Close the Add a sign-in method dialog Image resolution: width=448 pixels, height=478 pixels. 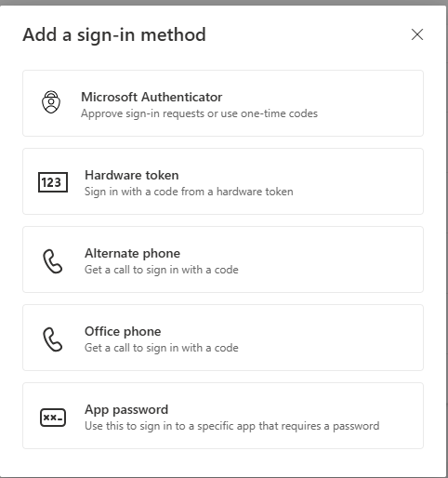(x=417, y=34)
